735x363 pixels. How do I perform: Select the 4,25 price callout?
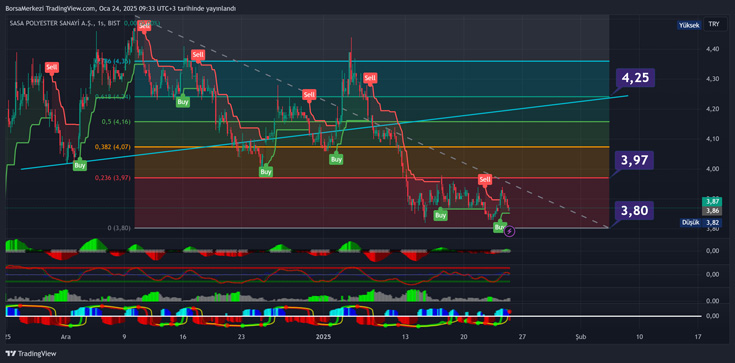pyautogui.click(x=636, y=77)
